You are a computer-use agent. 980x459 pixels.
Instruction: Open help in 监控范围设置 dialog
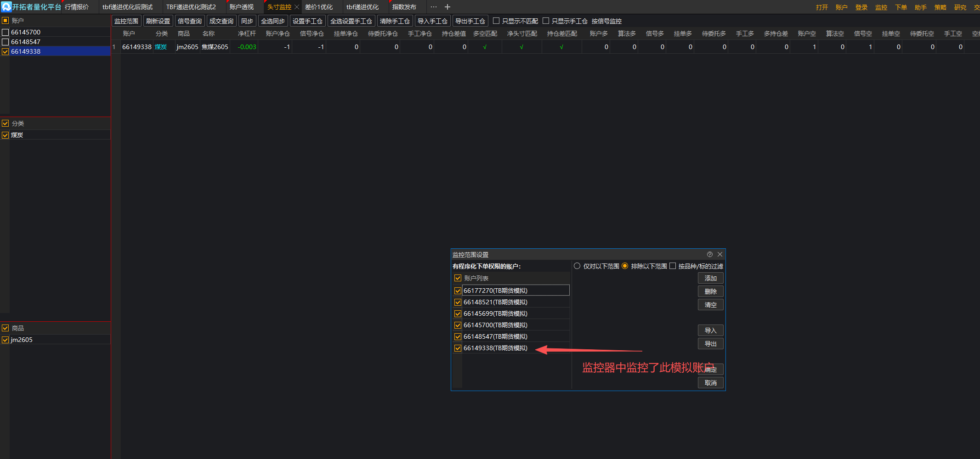coord(710,254)
